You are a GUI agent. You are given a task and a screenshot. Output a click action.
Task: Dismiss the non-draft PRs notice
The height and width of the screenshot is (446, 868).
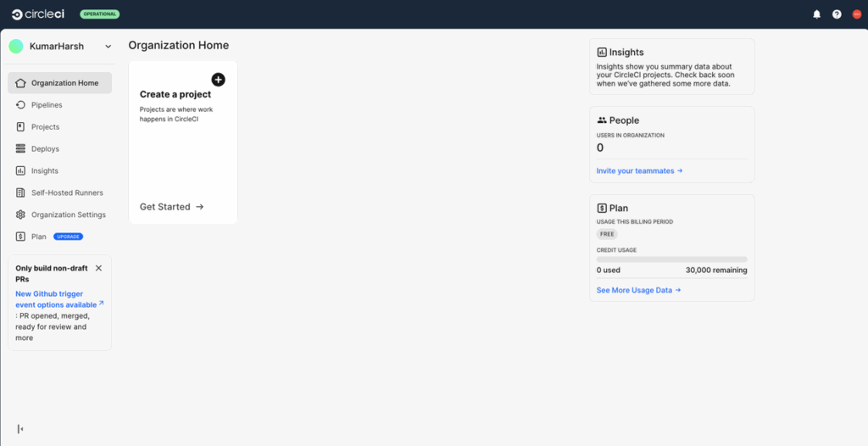pyautogui.click(x=98, y=268)
